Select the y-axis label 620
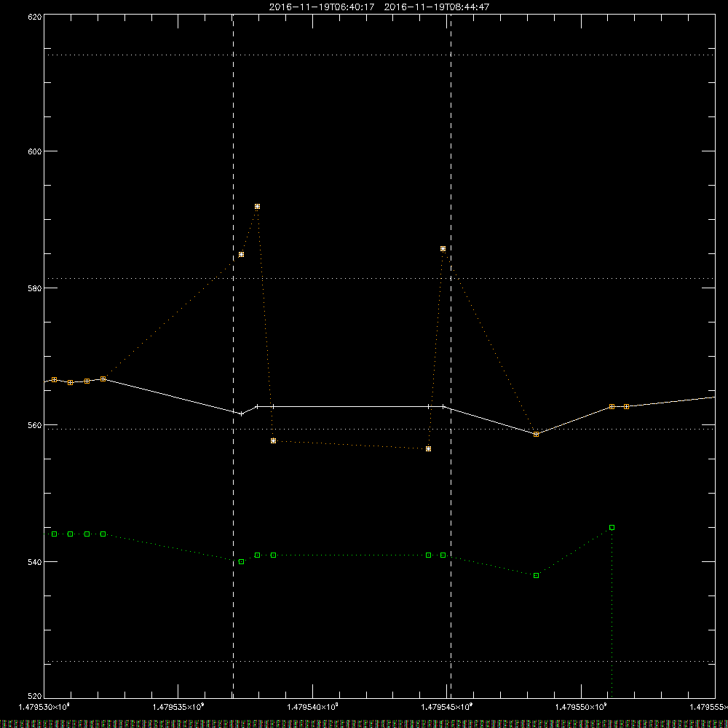728x728 pixels. pyautogui.click(x=35, y=17)
